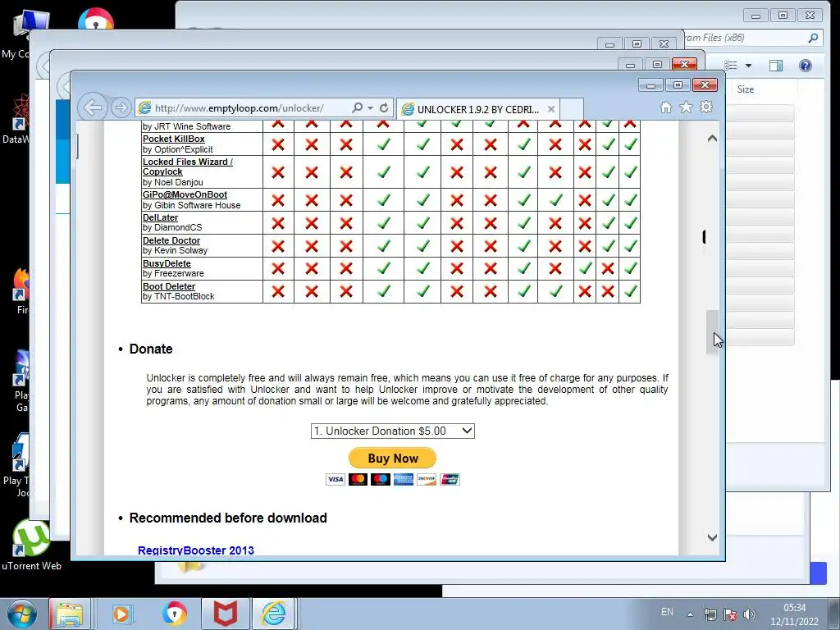Open the McAfee taskbar icon
This screenshot has width=840, height=630.
click(x=226, y=614)
